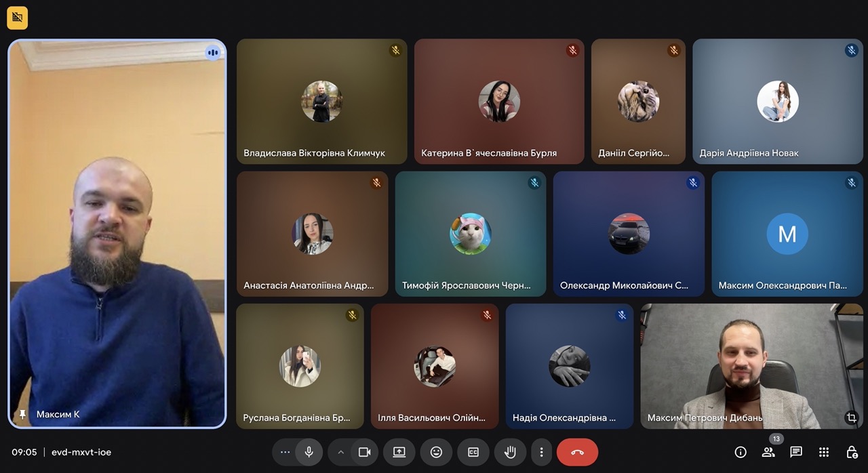Open host controls lock icon
Viewport: 868px width, 473px height.
tap(852, 452)
